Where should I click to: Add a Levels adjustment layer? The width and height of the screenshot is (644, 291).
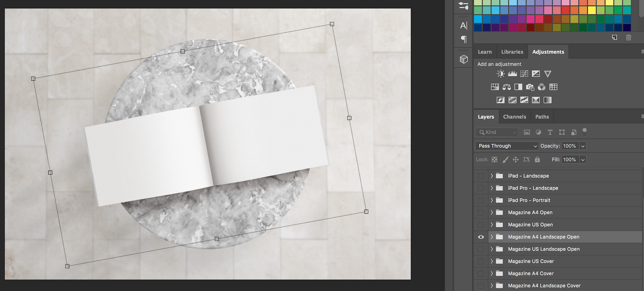click(x=512, y=74)
